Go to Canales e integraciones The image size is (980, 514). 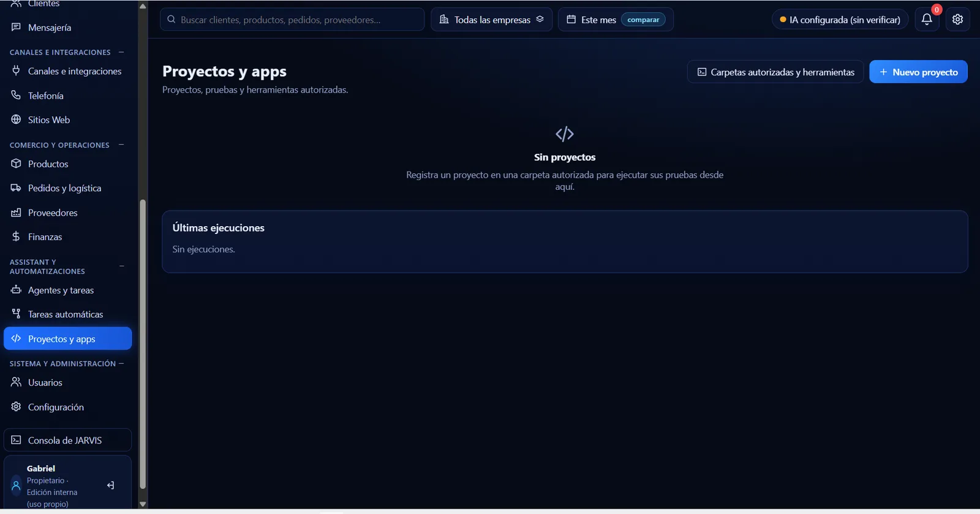[67, 71]
